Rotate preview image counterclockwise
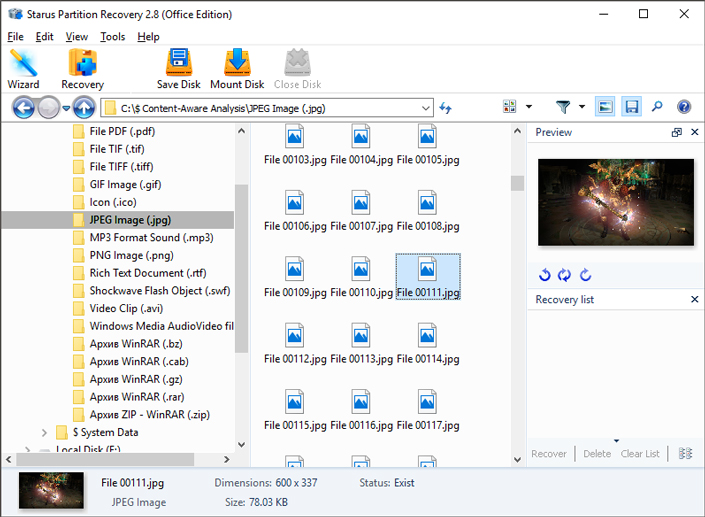Viewport: 705px width, 517px height. (x=544, y=274)
